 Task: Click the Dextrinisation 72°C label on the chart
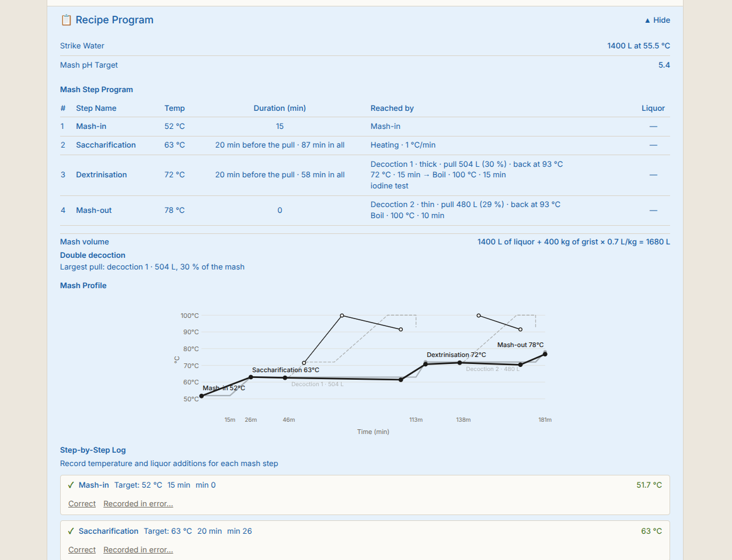(x=456, y=355)
